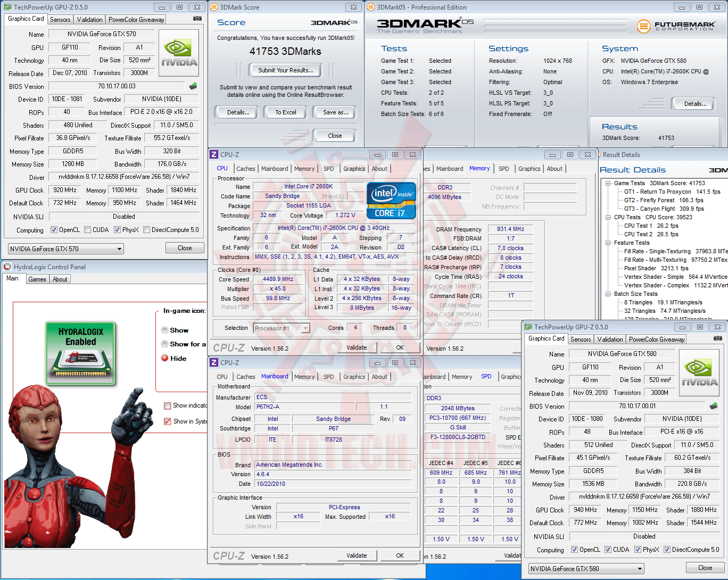
Task: Open the Caches tab in top CPU-Z window
Action: (246, 169)
